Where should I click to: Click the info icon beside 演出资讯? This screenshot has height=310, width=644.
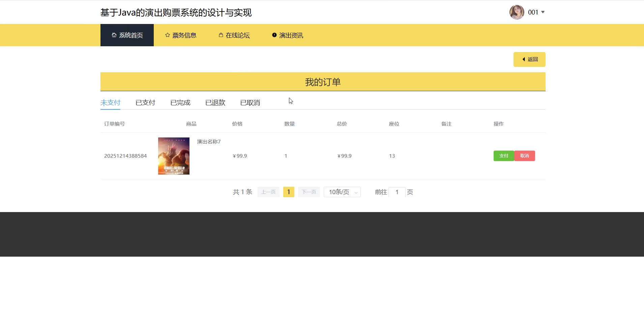click(x=274, y=35)
